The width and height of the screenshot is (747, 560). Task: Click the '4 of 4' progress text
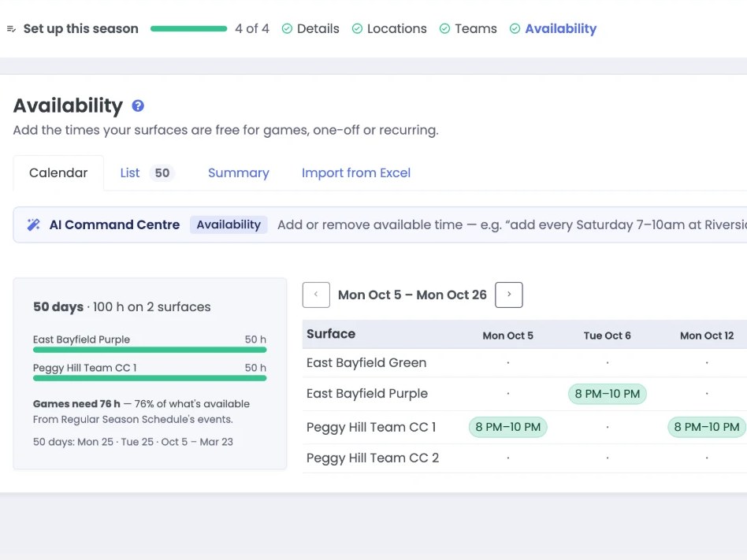pyautogui.click(x=252, y=28)
